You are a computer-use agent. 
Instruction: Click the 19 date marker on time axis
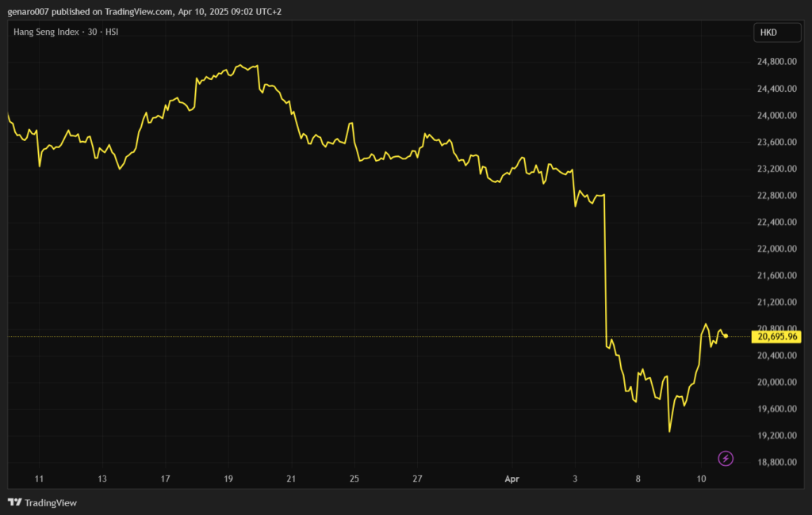tap(228, 479)
